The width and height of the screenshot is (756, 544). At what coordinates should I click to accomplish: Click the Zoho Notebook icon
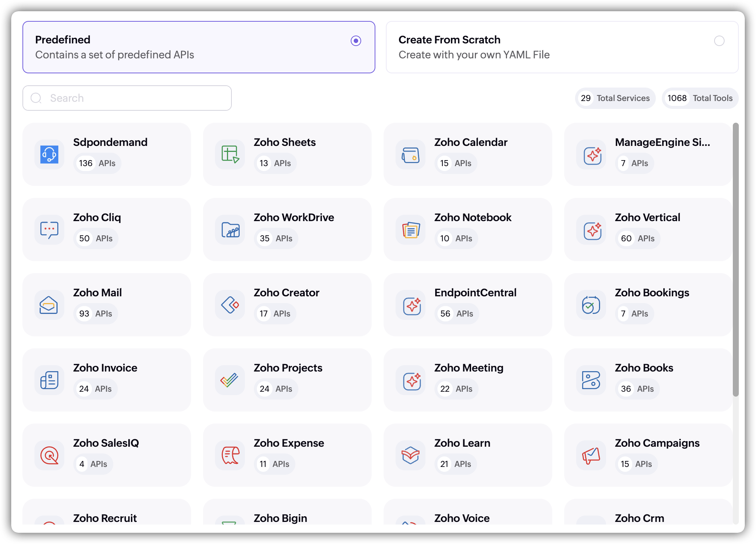pos(411,229)
